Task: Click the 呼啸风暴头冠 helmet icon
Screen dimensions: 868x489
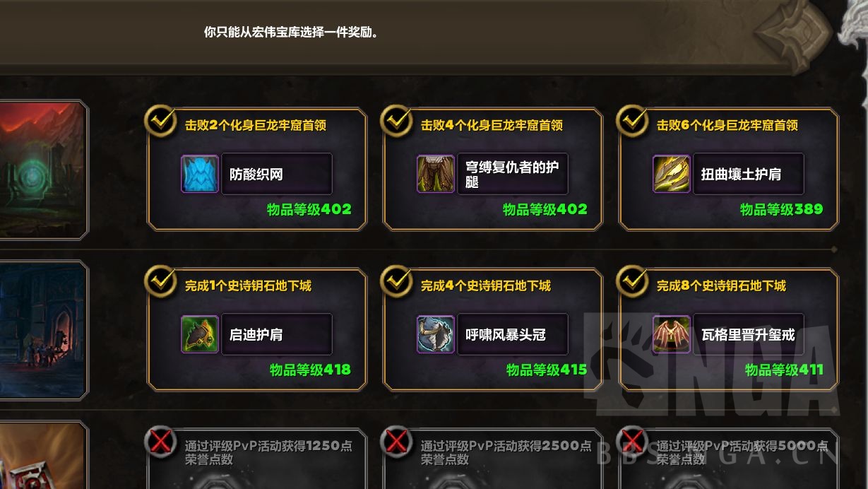Action: [436, 334]
